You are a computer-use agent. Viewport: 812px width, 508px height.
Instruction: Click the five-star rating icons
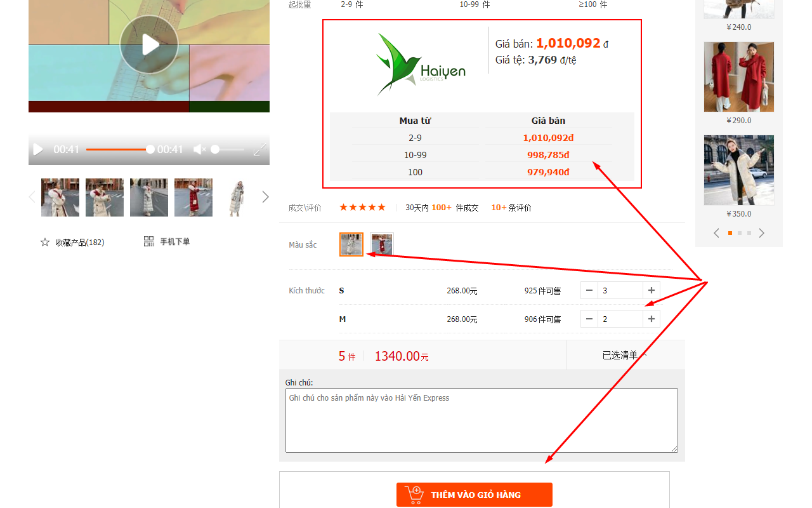click(362, 207)
